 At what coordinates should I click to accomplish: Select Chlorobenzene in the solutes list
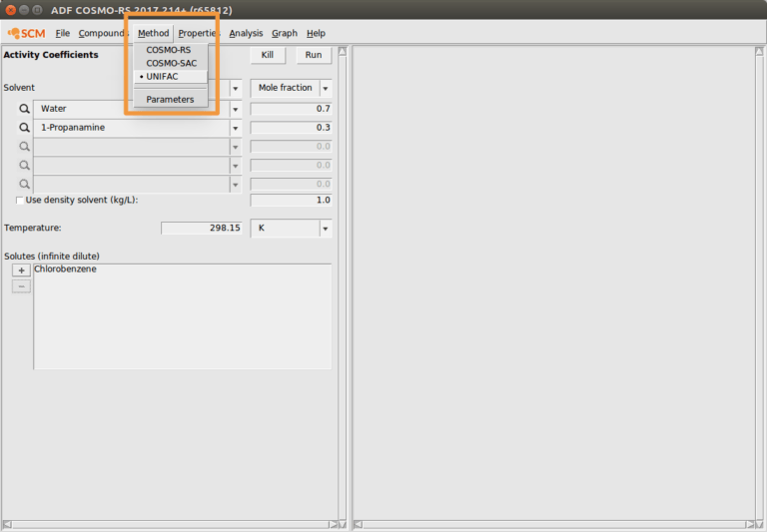[65, 269]
